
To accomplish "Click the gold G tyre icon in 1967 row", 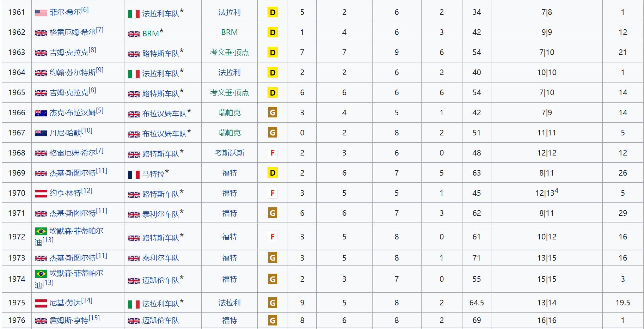I will click(272, 133).
